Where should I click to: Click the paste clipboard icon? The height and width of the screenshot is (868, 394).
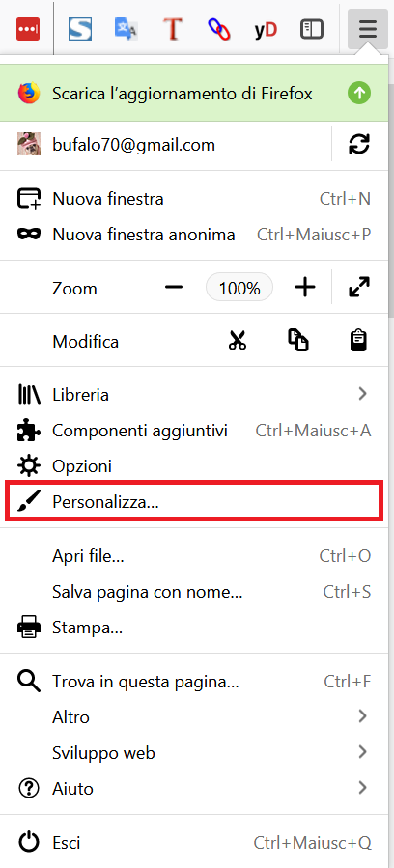359,341
